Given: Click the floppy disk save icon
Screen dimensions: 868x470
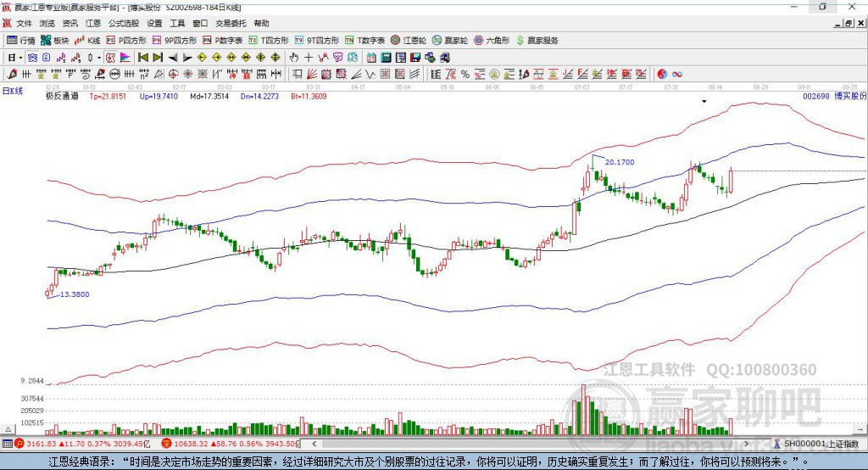Looking at the screenshot, I should coord(415,58).
